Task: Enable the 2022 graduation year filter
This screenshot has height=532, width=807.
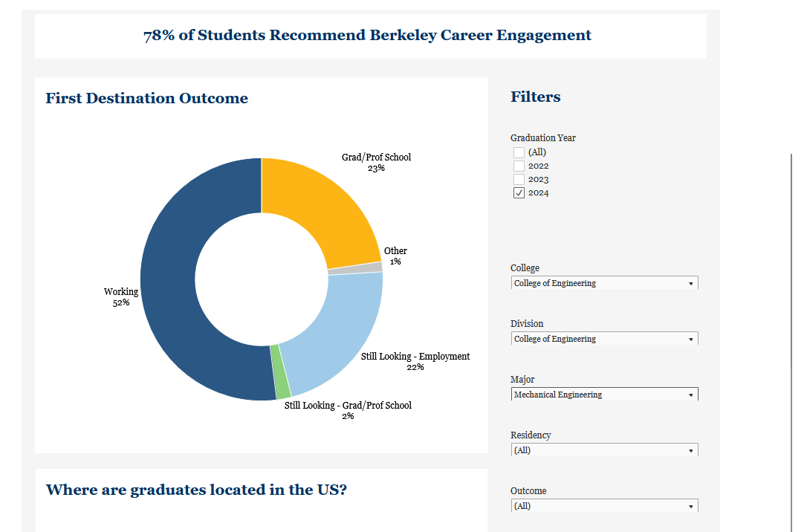Action: 519,165
